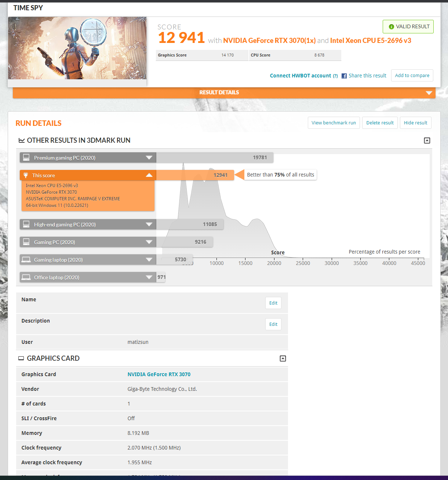Click the RUN DETAILS heading
This screenshot has height=480, width=448.
pos(39,123)
